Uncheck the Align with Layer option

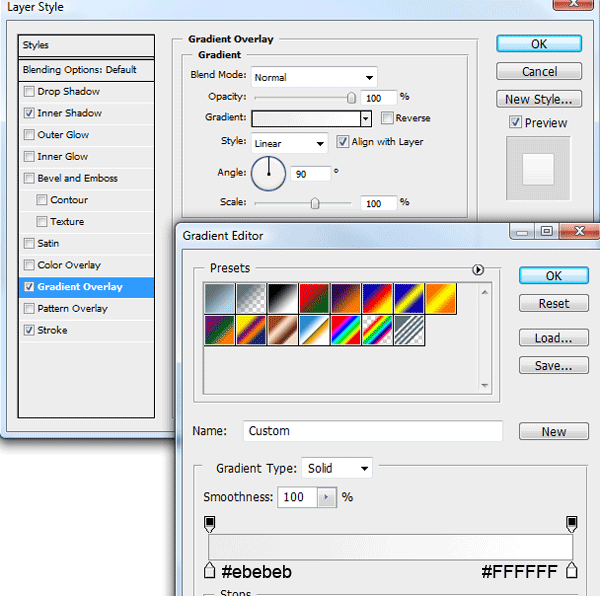(343, 142)
